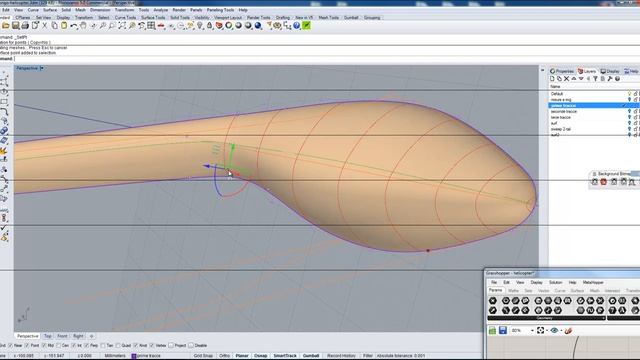Select the Pan hand tool
Viewport: 640px width, 360px height.
point(83,26)
